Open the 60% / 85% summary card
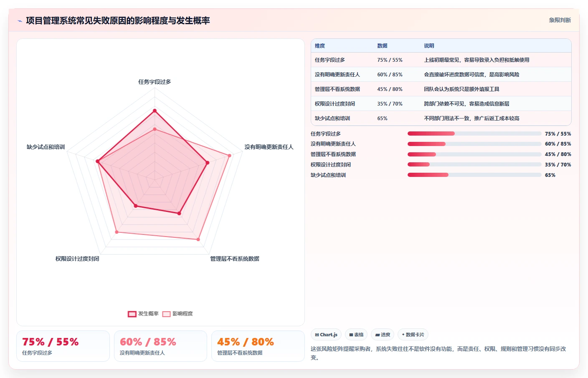 160,346
